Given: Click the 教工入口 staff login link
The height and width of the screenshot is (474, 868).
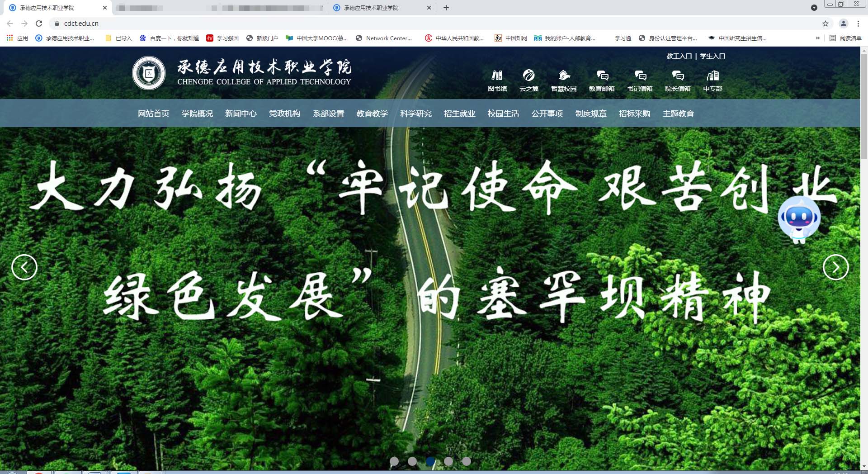Looking at the screenshot, I should 679,56.
